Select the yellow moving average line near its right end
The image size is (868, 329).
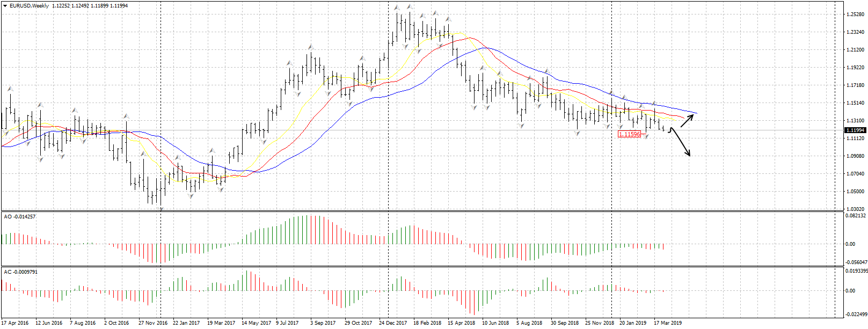point(674,119)
